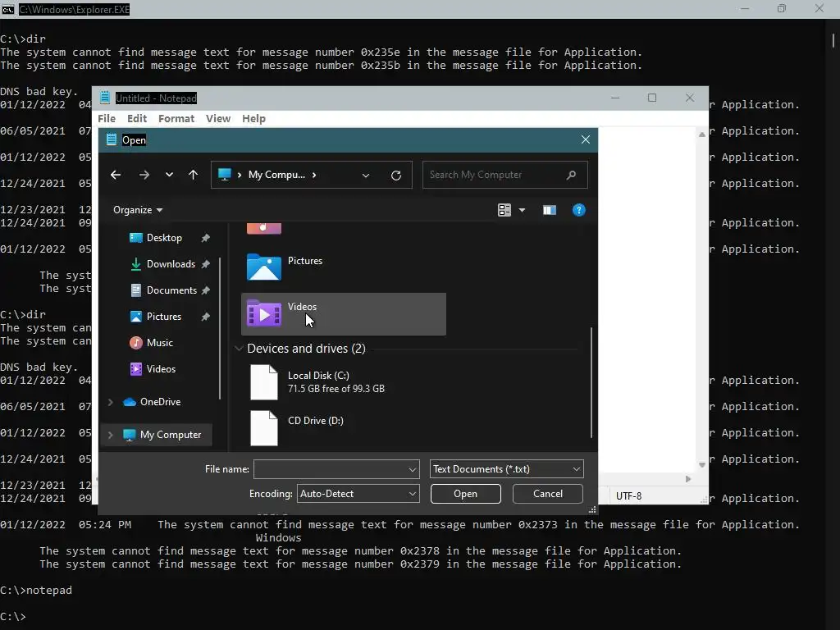
Task: Click Notepad's horizontal scrollbar right arrow
Action: click(x=688, y=479)
